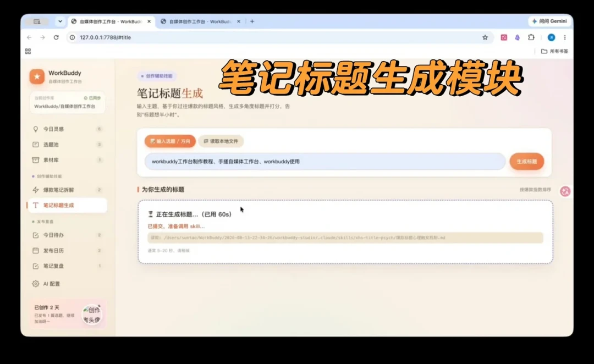Open 素材库 in the sidebar

pyautogui.click(x=67, y=160)
